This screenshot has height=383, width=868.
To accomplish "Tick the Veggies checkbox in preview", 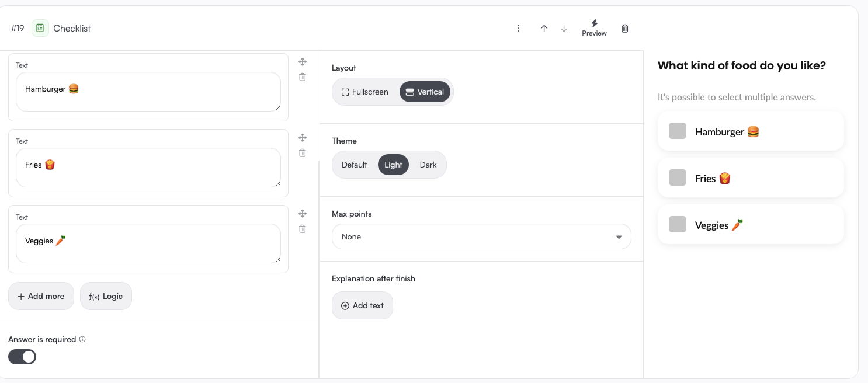I will [678, 224].
